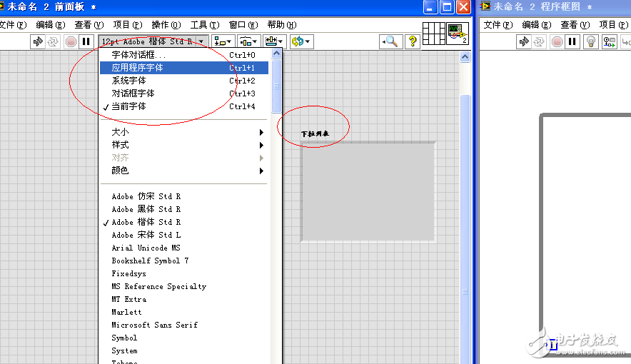Click the Run arrow in block diagram window
This screenshot has width=631, height=364.
[524, 41]
